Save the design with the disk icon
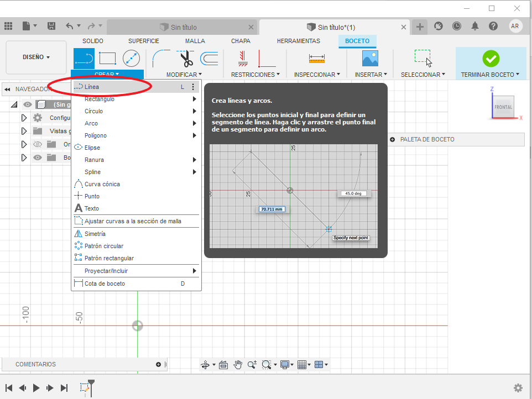Viewport: 532px width, 399px height. tap(51, 26)
